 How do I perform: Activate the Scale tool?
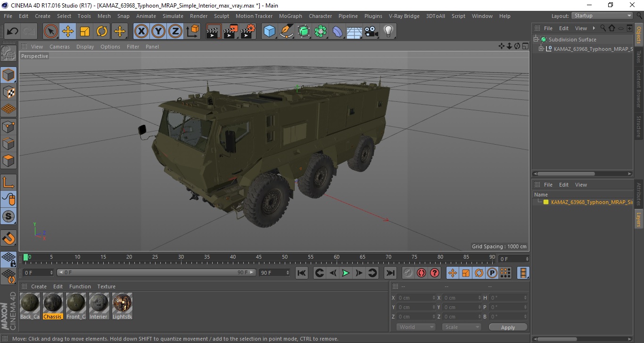click(85, 32)
